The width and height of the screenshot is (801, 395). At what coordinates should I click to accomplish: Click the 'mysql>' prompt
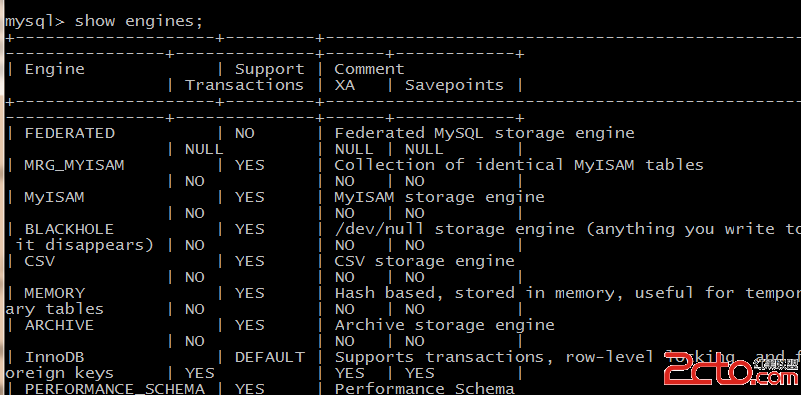[x=35, y=22]
